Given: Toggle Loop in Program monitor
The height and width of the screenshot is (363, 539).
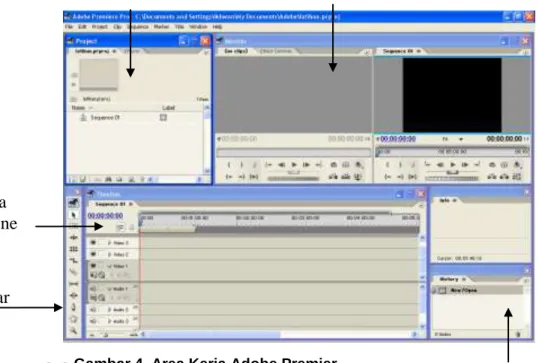Looking at the screenshot, I should [492, 165].
